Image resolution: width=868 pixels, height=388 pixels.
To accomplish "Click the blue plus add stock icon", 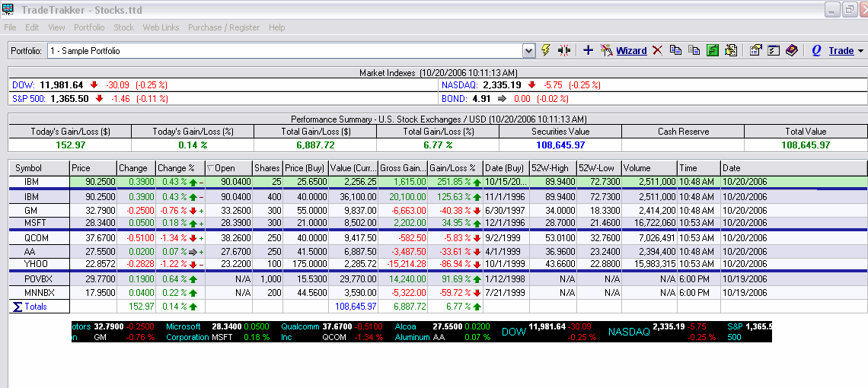I will [588, 50].
